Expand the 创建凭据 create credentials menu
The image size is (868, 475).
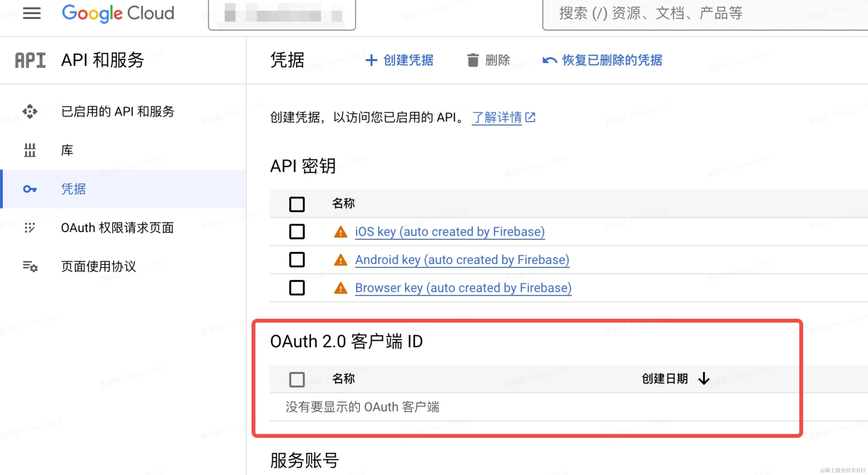tap(400, 60)
